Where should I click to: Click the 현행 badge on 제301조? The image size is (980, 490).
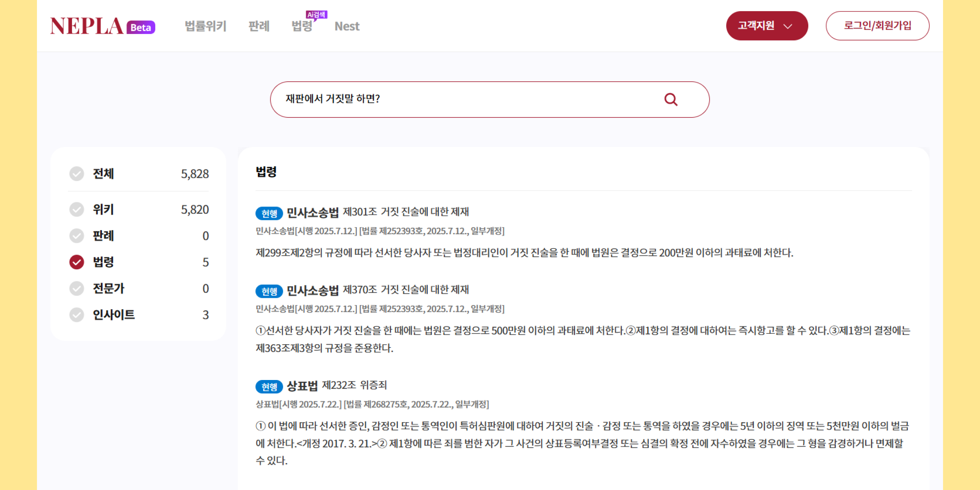pyautogui.click(x=269, y=213)
